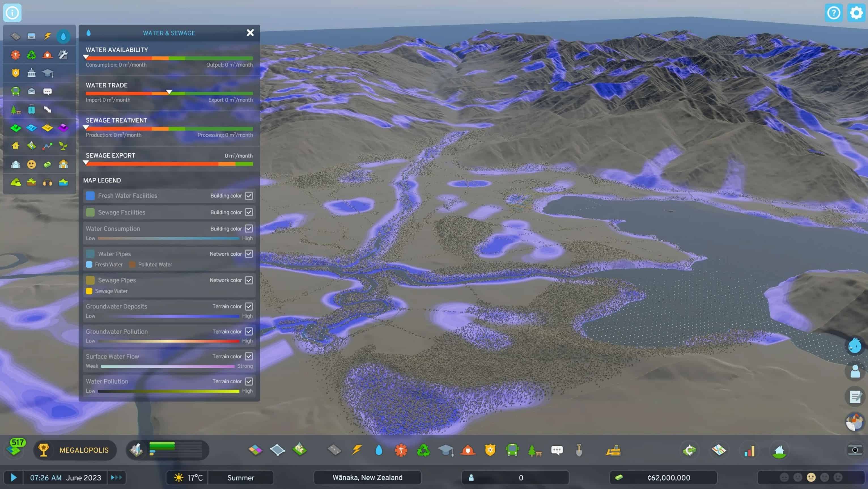Open the roads build menu icon
This screenshot has height=489, width=868.
tap(334, 450)
